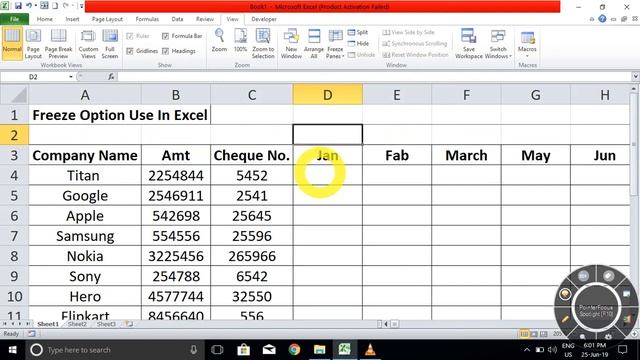The width and height of the screenshot is (640, 360).
Task: Expand the formula bar chevron
Action: click(635, 76)
